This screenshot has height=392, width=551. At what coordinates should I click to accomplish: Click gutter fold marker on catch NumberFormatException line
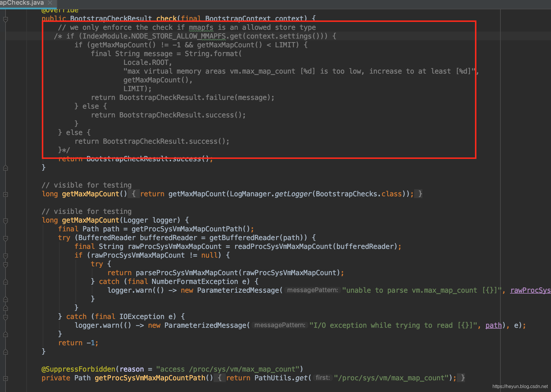point(5,282)
